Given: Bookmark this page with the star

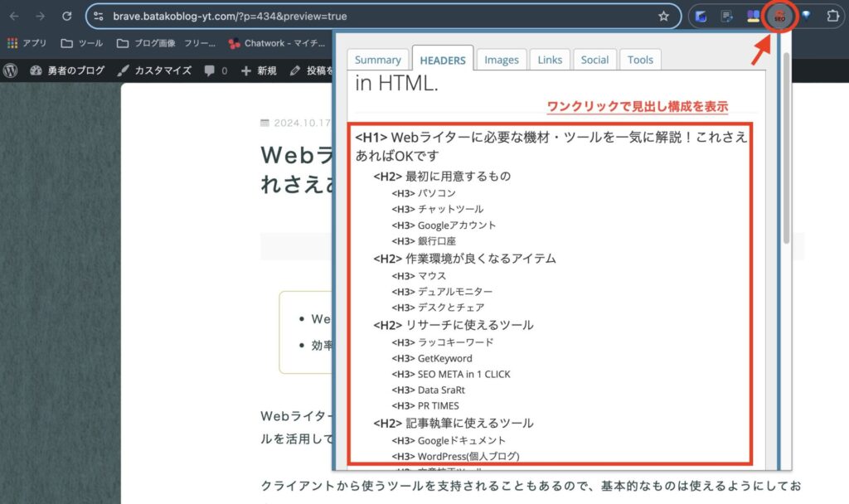Looking at the screenshot, I should coord(664,17).
